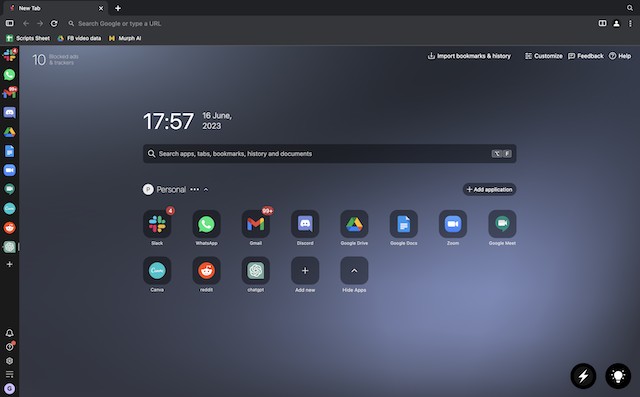Click Import bookmarks & history

pos(469,56)
